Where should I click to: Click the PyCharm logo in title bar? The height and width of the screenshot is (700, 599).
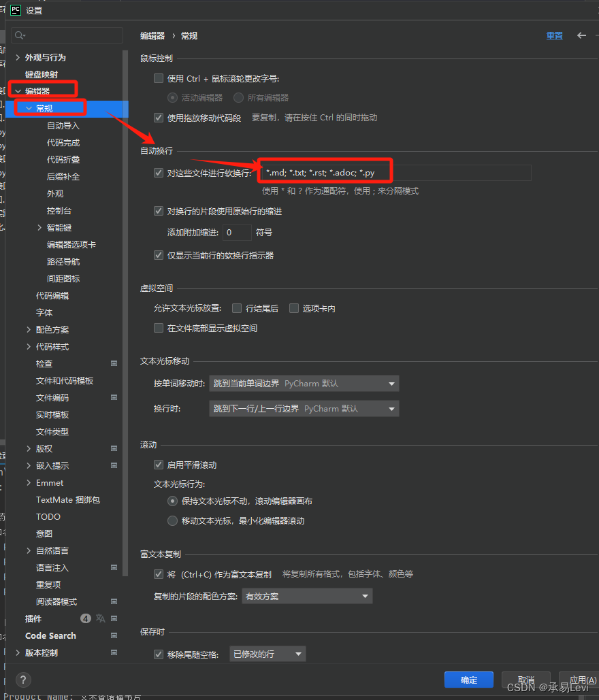click(16, 10)
